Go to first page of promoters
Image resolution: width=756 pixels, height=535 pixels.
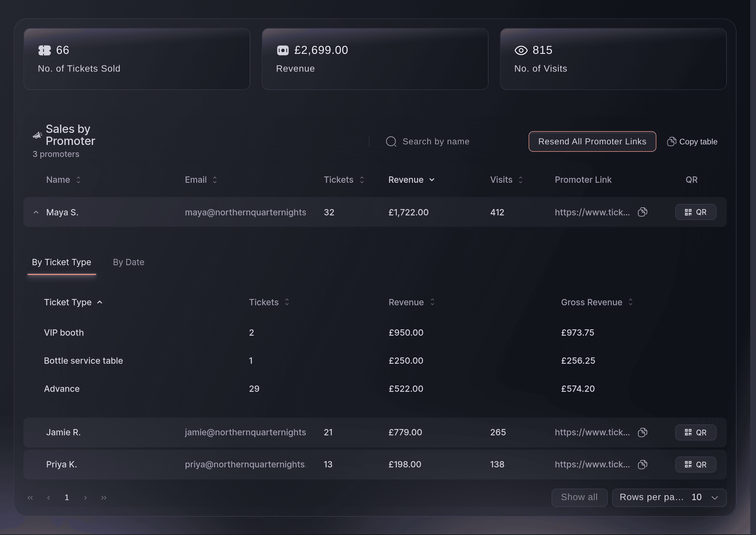coord(30,497)
